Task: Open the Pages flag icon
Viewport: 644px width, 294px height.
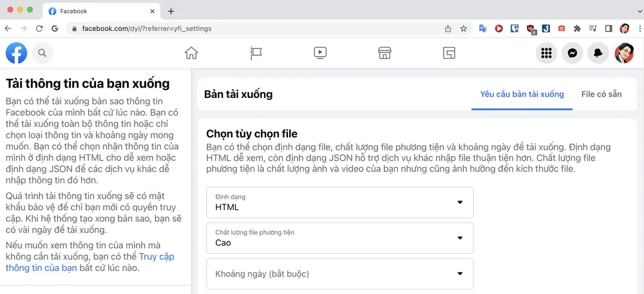Action: 256,53
